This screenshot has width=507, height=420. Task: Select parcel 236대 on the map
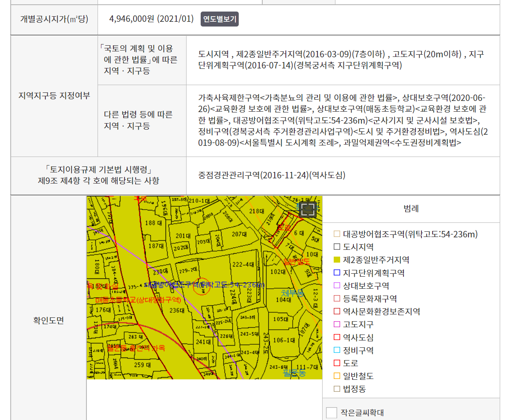177,311
